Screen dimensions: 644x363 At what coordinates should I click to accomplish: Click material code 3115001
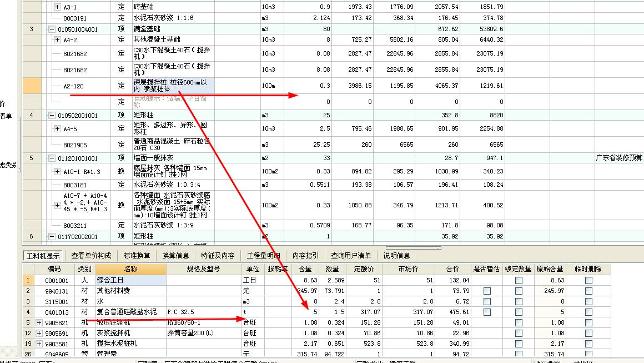click(57, 301)
